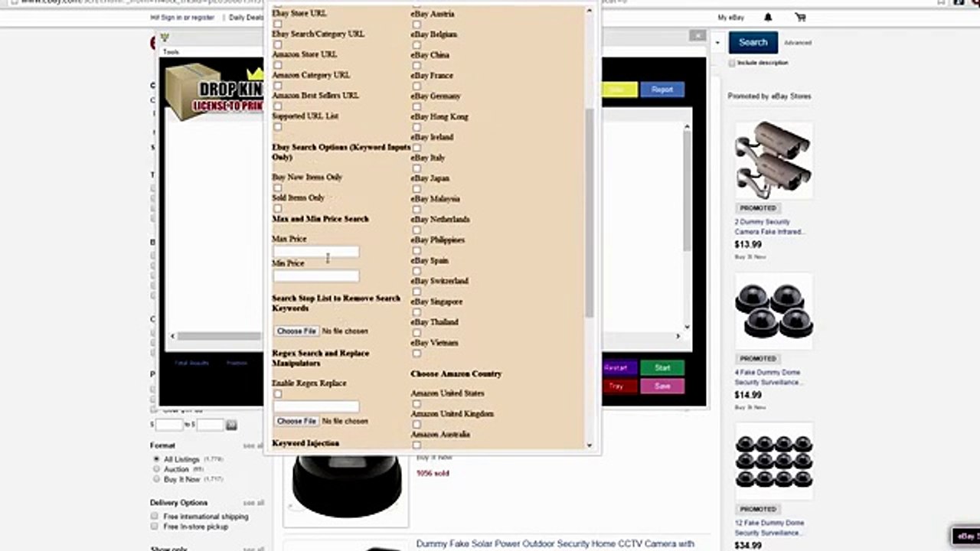This screenshot has width=980, height=551.
Task: Check the Amazon Australia box
Action: pos(416,445)
